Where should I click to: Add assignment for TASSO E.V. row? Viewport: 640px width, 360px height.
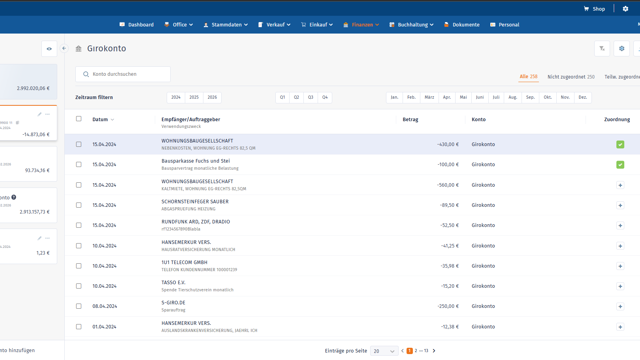click(x=620, y=286)
